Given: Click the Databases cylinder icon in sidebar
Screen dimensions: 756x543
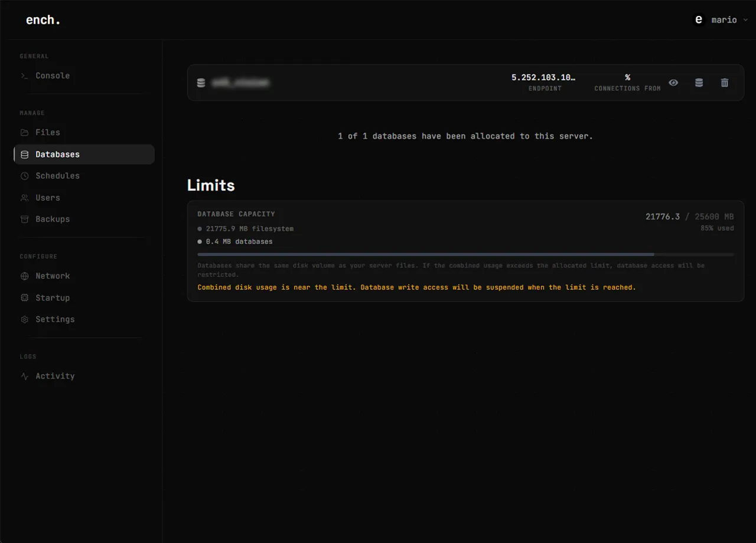Looking at the screenshot, I should (x=24, y=155).
